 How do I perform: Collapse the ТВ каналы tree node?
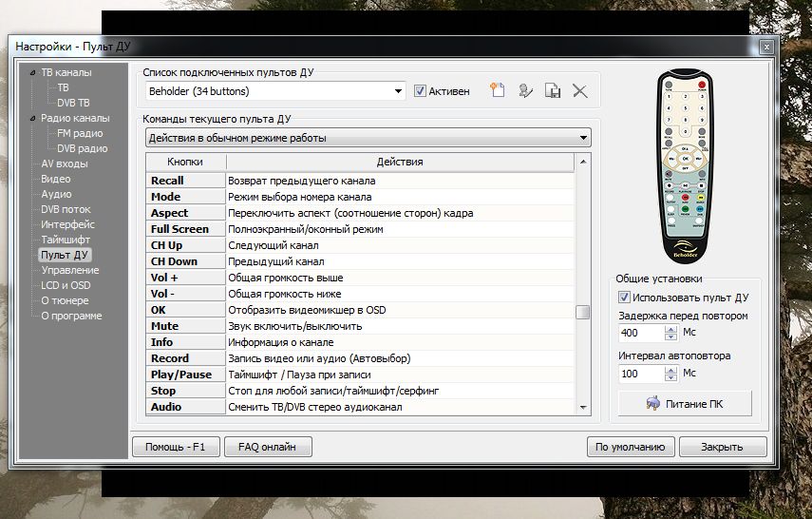point(33,72)
